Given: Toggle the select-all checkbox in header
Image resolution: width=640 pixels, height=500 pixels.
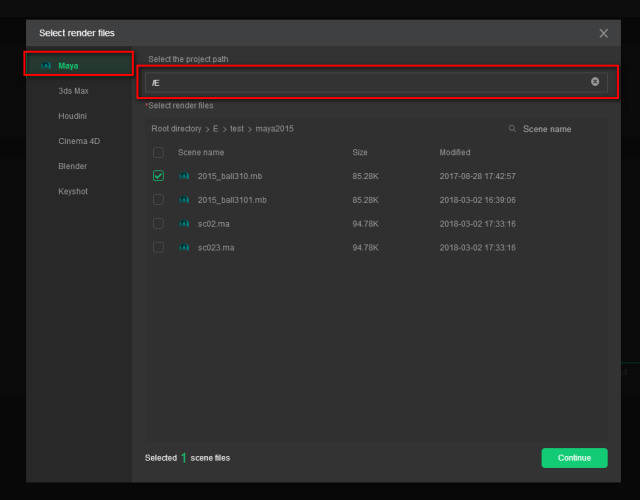Looking at the screenshot, I should pos(158,153).
